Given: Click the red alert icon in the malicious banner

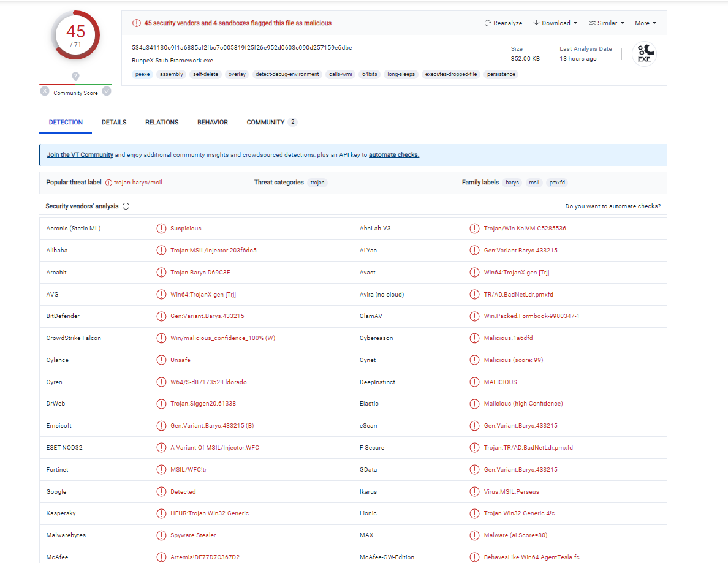Looking at the screenshot, I should pos(137,23).
